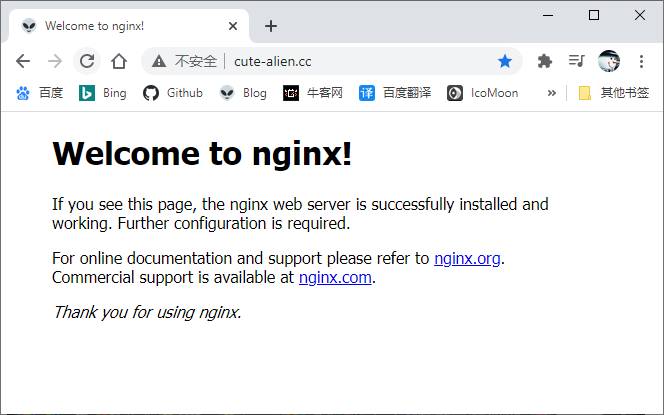Click the snowman profile avatar
The height and width of the screenshot is (415, 664).
[x=609, y=61]
